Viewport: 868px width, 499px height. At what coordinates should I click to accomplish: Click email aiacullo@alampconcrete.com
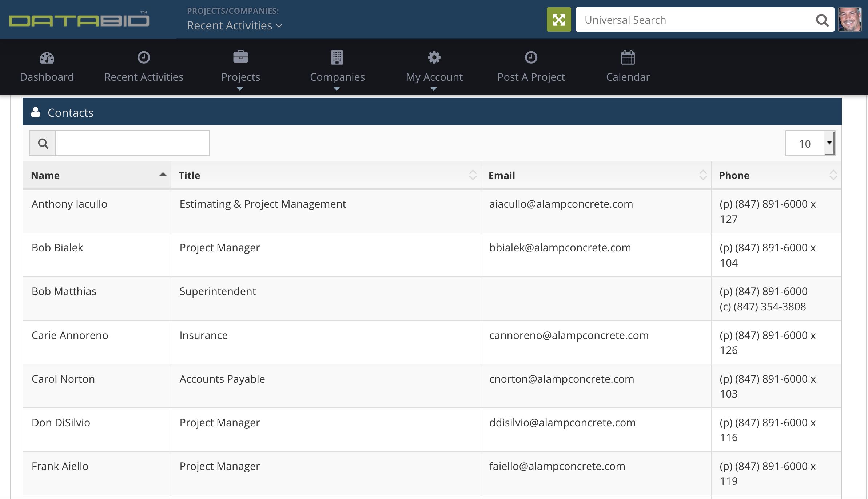561,204
